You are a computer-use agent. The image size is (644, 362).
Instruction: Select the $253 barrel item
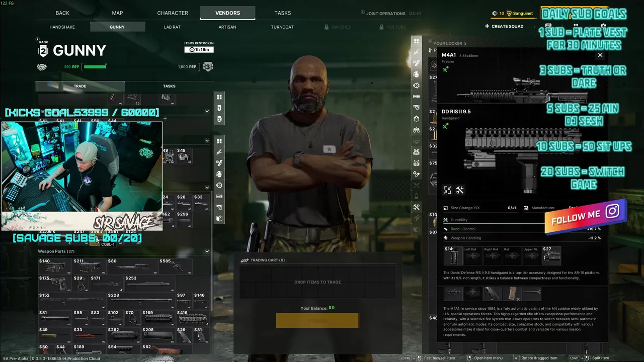(149, 283)
